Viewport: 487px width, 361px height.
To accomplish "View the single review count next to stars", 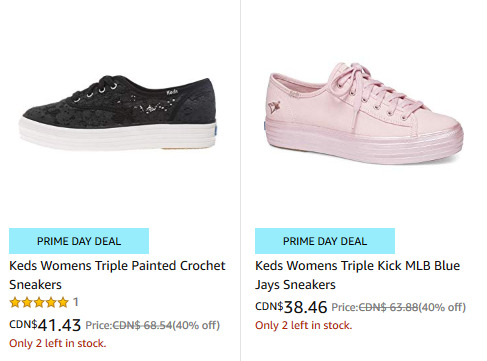I will pos(76,302).
